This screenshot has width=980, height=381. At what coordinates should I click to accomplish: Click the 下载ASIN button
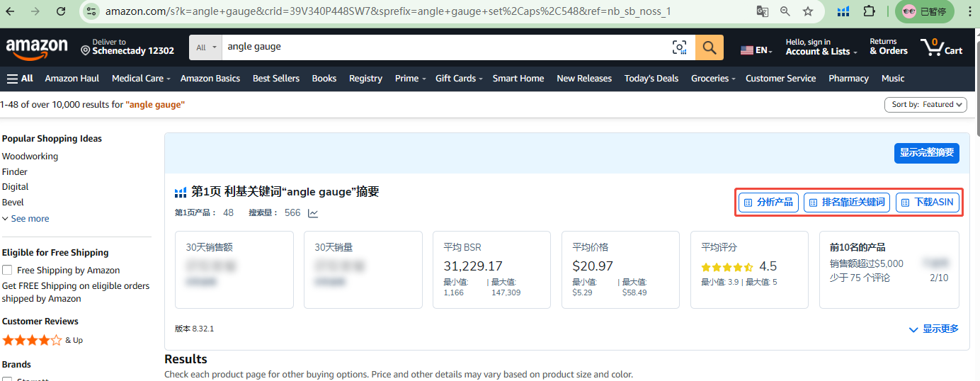click(927, 203)
